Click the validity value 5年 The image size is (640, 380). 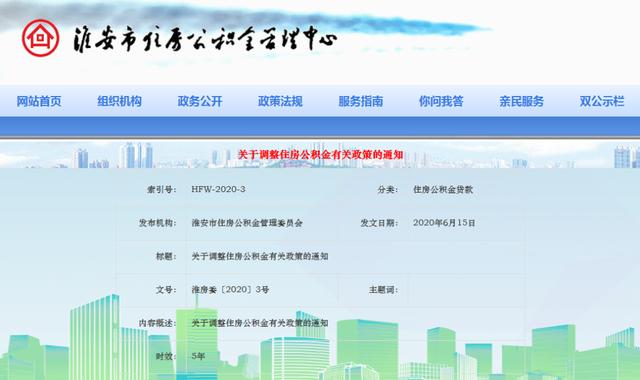[198, 356]
